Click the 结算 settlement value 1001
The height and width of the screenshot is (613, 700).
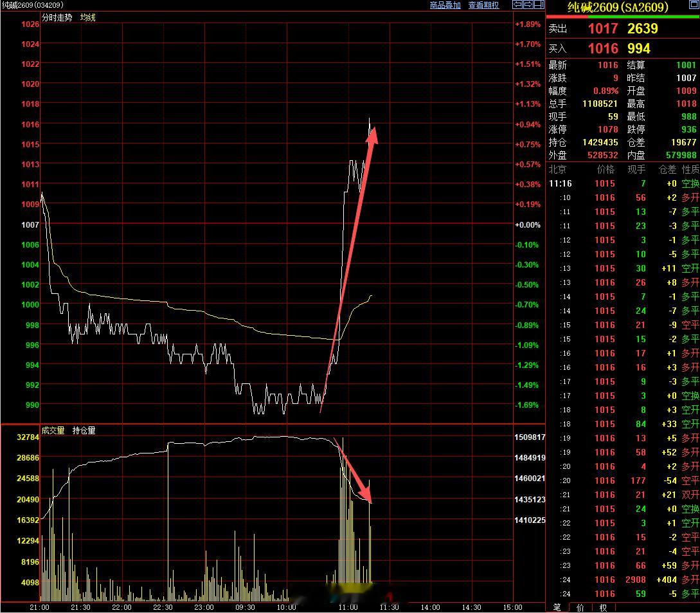point(687,65)
